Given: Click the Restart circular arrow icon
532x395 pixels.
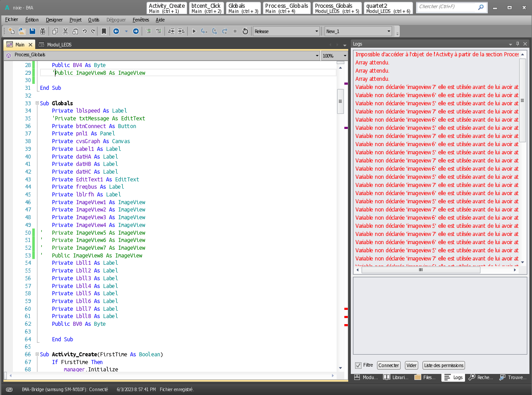Looking at the screenshot, I should point(245,31).
